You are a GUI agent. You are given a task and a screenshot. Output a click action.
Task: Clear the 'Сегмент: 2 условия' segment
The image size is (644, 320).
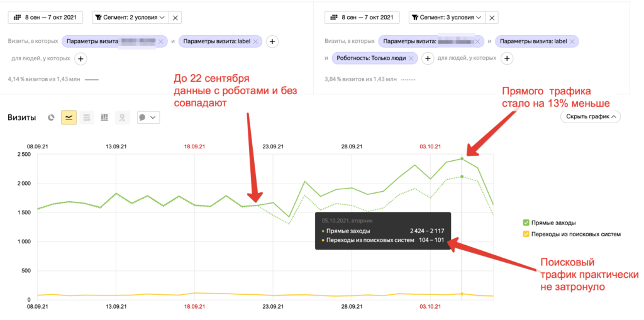click(175, 18)
